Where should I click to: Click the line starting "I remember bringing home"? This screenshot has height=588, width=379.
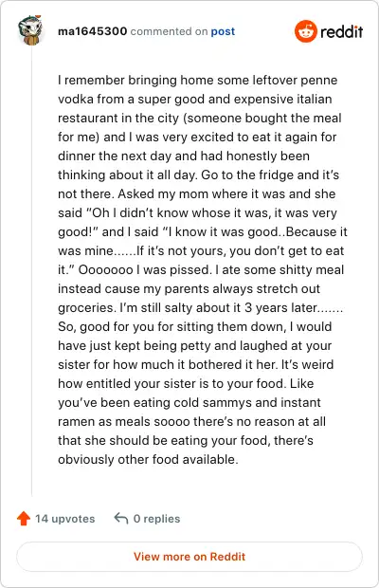pyautogui.click(x=198, y=80)
